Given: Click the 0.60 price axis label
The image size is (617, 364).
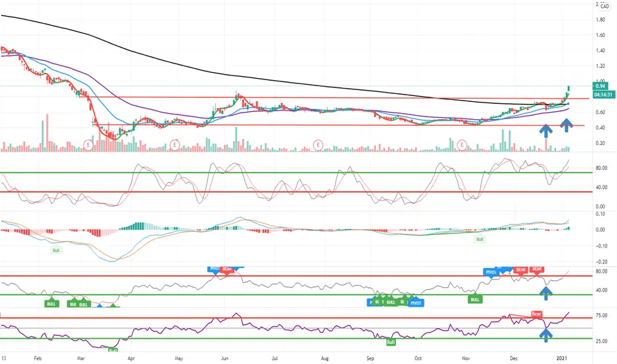Looking at the screenshot, I should tap(600, 112).
